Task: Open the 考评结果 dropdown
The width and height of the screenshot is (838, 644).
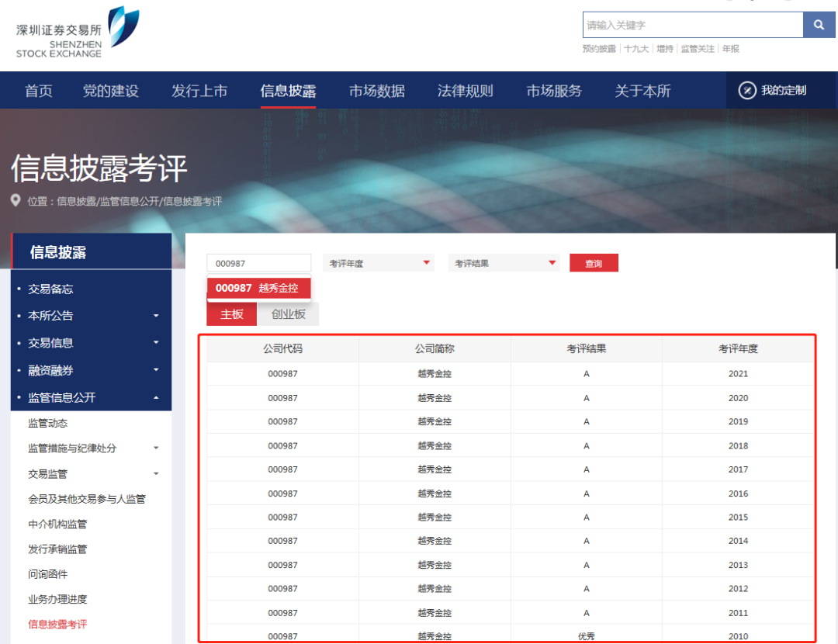Action: point(504,263)
